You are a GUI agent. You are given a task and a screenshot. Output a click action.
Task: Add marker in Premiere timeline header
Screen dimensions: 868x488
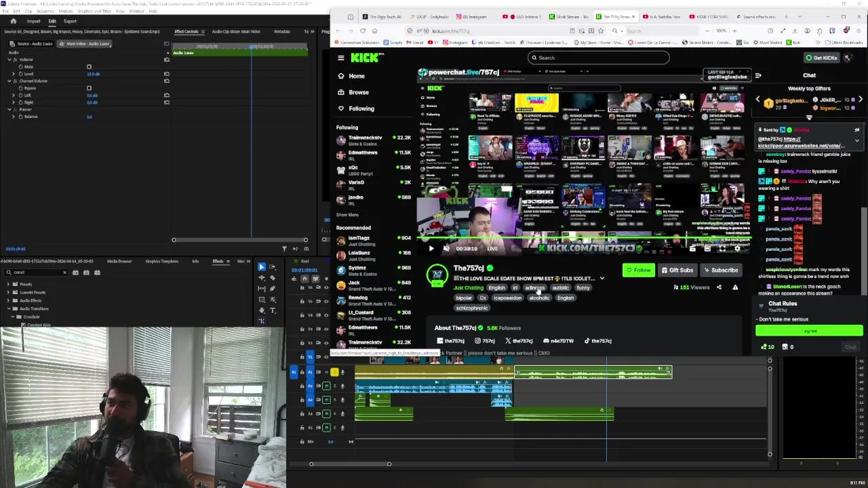[326, 279]
